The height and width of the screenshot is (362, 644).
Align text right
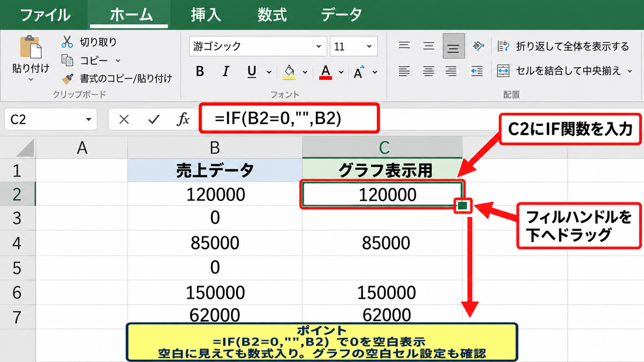coord(451,71)
